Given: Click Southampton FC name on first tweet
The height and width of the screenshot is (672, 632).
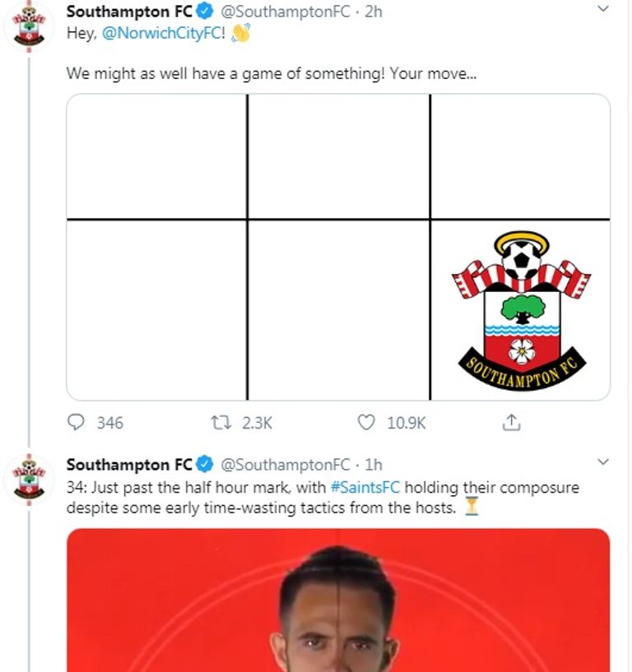Looking at the screenshot, I should coord(129,12).
